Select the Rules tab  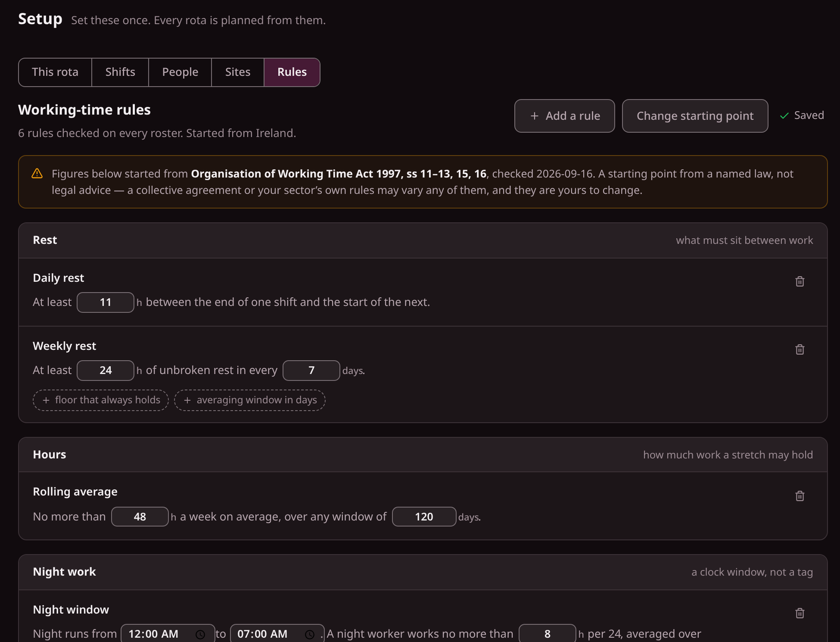pos(292,72)
